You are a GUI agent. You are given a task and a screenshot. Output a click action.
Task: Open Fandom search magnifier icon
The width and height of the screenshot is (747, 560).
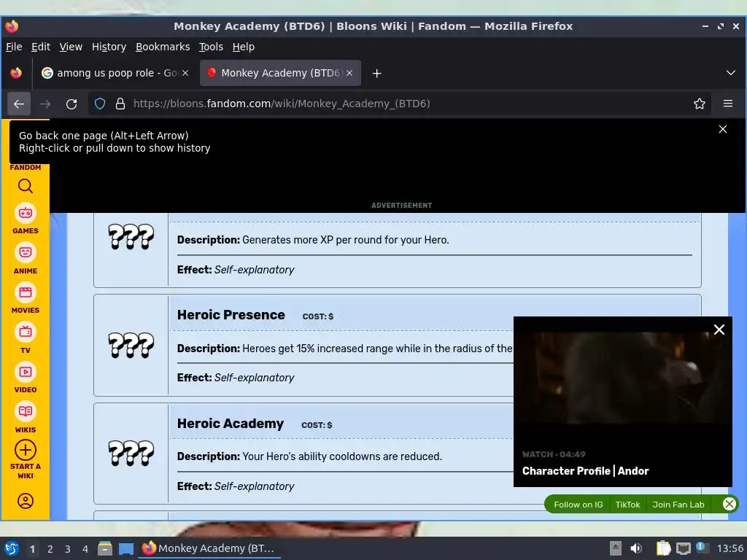coord(26,186)
